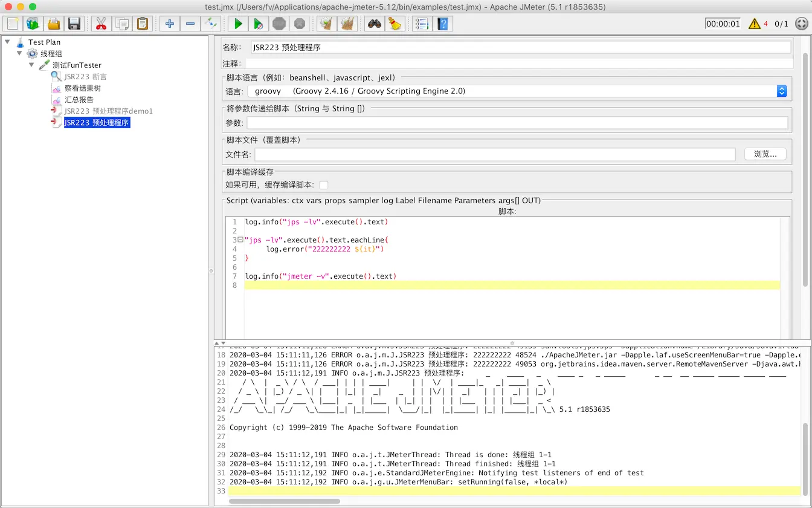Select the 汇总报告 summary report item
The width and height of the screenshot is (812, 508).
pos(79,100)
